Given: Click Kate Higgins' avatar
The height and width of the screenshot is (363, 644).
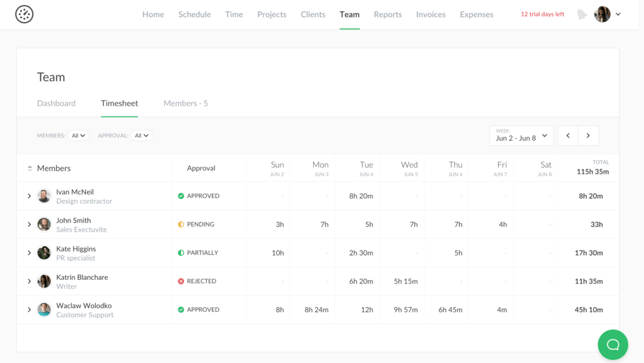Looking at the screenshot, I should point(44,252).
